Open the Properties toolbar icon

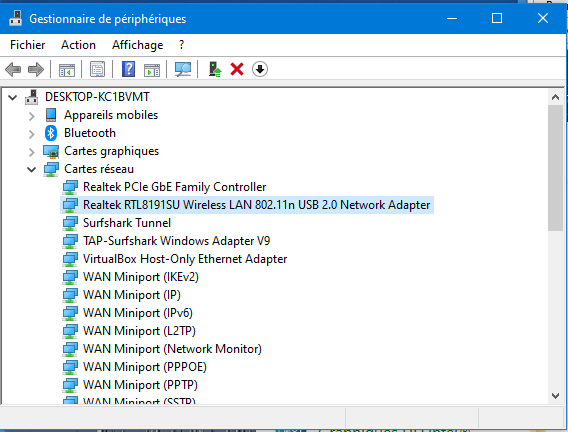coord(97,69)
